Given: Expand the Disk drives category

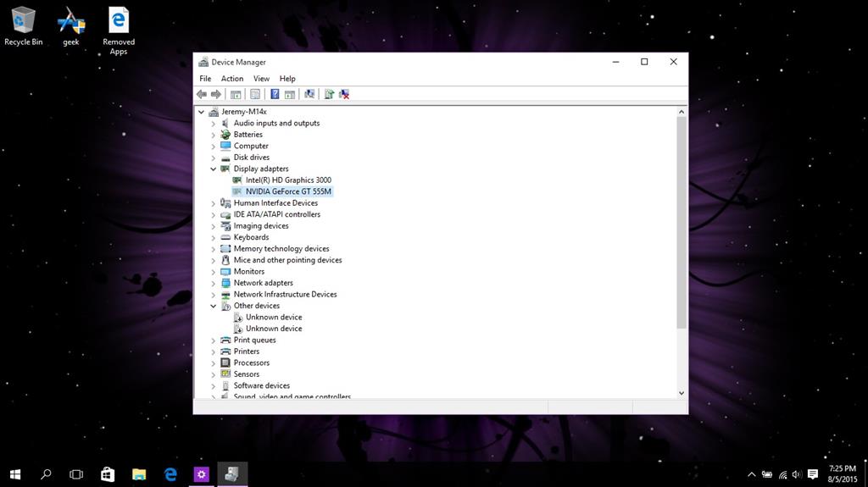Looking at the screenshot, I should pos(213,158).
